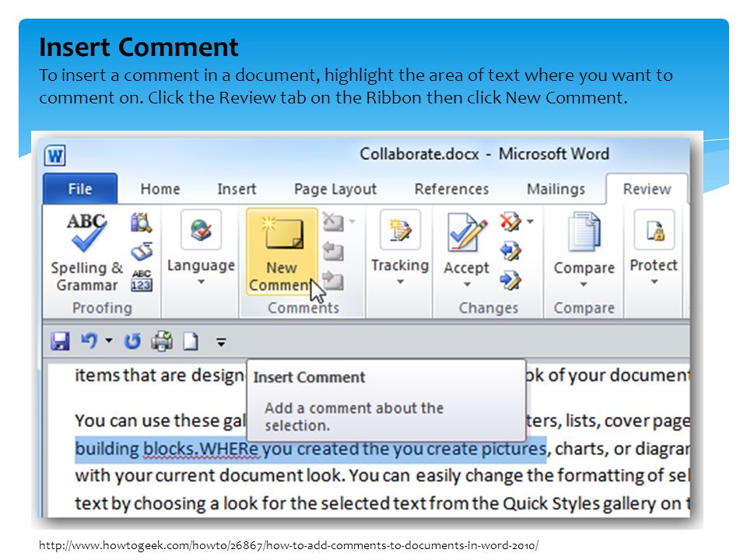Open Delete Comment options dropdown arrow

352,222
